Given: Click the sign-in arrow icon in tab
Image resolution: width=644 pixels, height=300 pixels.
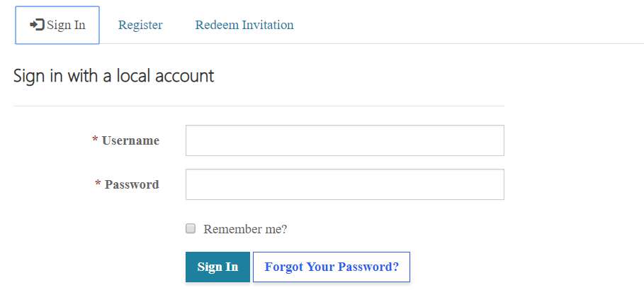Looking at the screenshot, I should click(x=37, y=25).
